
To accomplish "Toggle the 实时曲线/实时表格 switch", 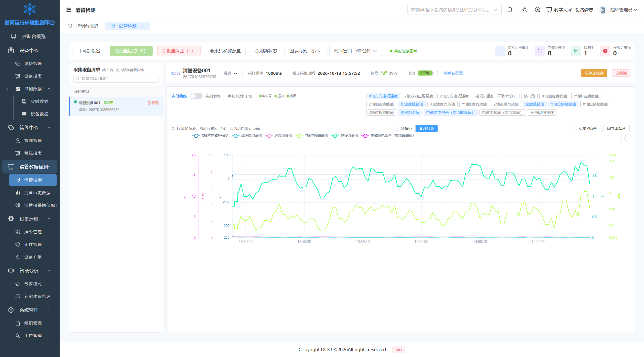I will click(x=196, y=96).
